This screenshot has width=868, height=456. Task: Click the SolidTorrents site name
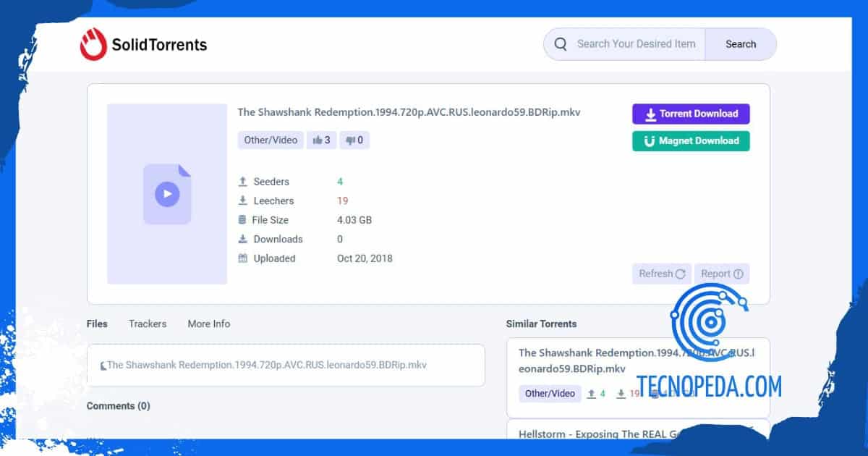click(159, 45)
